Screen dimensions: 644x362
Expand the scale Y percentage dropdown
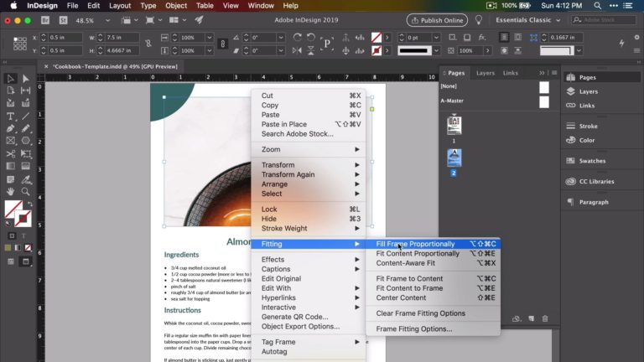tap(209, 50)
